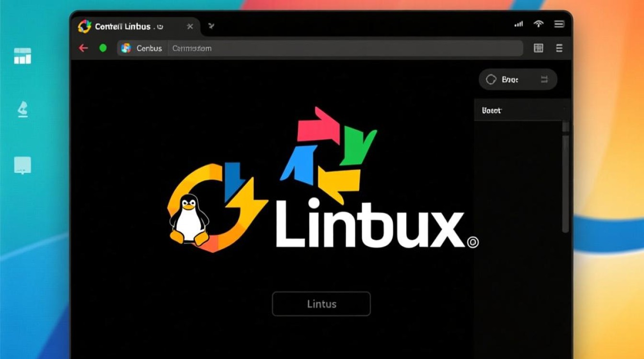Open a new tab next to Contell Linbus
Image resolution: width=644 pixels, height=359 pixels.
pos(211,26)
